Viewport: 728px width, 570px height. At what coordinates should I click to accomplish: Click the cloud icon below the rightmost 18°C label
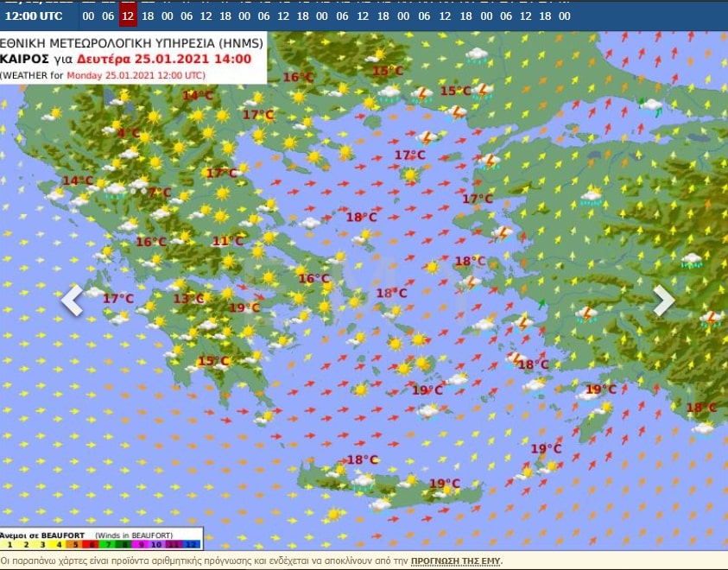(704, 427)
